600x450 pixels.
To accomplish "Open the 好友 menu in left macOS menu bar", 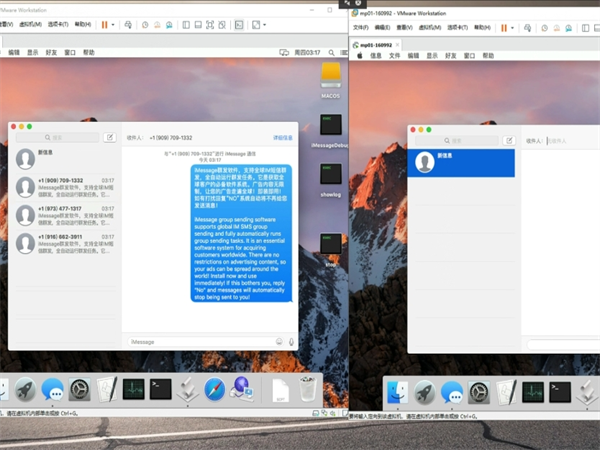I will click(51, 52).
